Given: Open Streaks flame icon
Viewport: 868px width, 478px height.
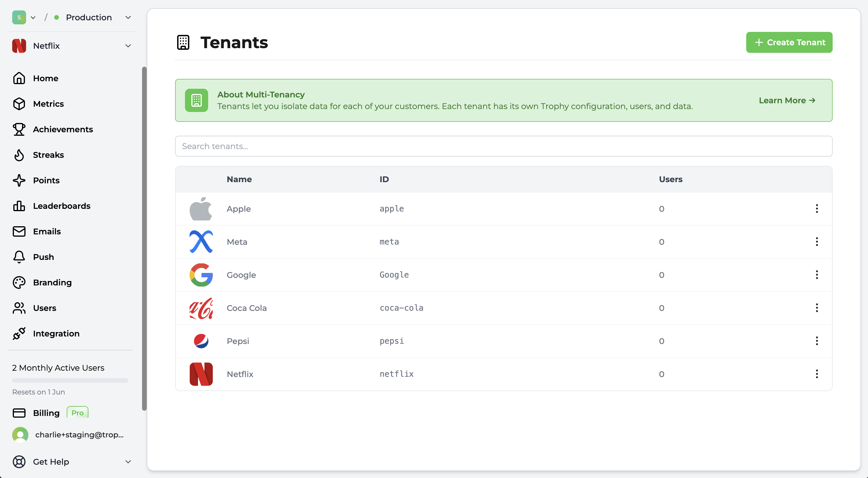Looking at the screenshot, I should pos(19,155).
